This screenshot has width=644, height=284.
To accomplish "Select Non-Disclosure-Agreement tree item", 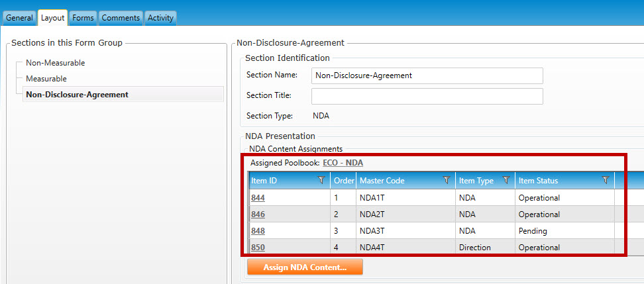I will pos(77,95).
